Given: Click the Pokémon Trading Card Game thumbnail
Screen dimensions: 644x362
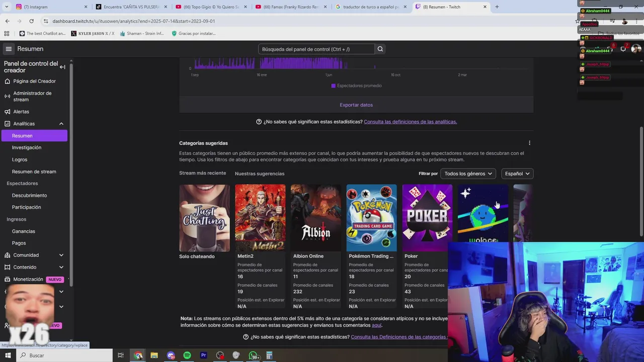Looking at the screenshot, I should 371,218.
